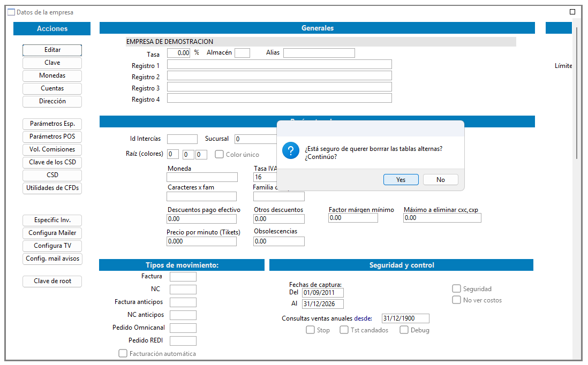Open Parámetros Esp. button

[52, 124]
